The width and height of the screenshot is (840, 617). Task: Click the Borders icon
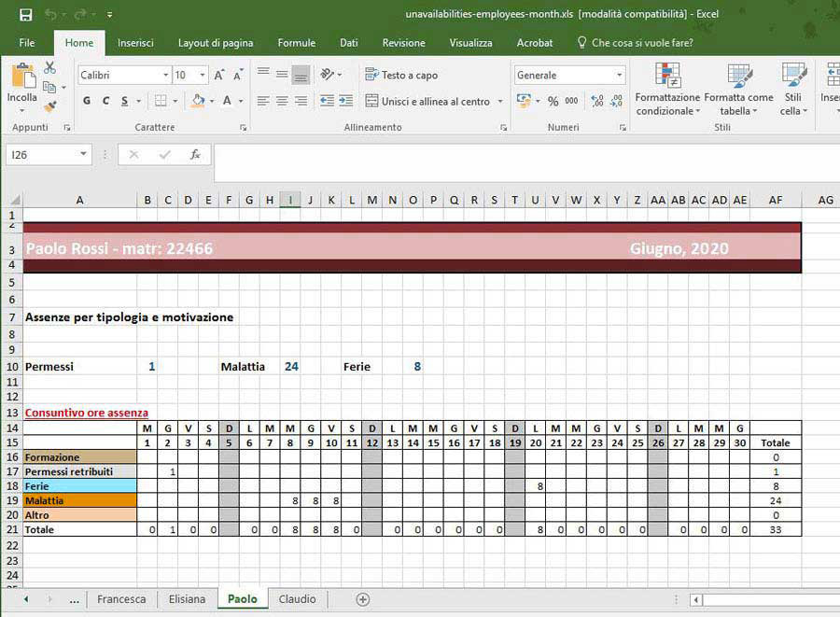161,101
